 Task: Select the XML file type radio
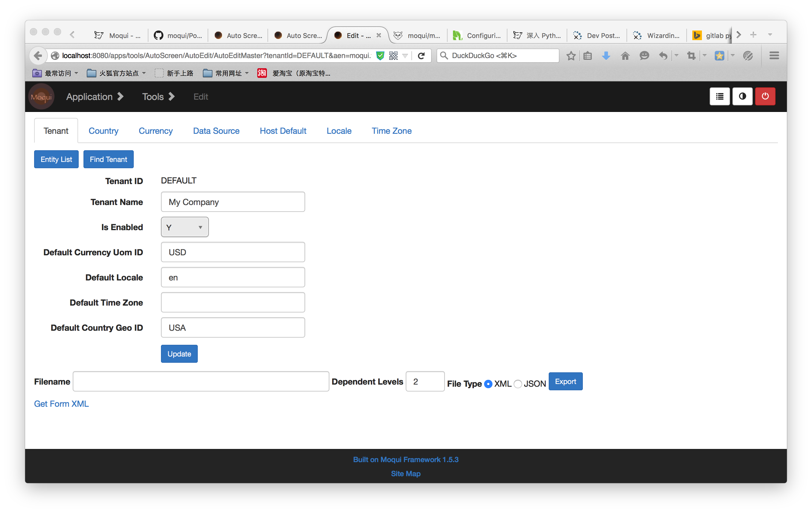tap(488, 384)
